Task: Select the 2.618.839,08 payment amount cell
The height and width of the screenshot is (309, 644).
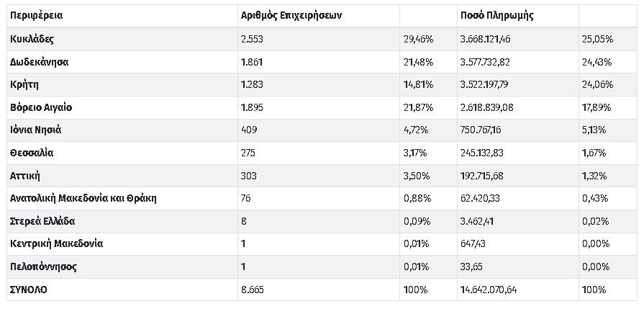Action: click(x=487, y=107)
